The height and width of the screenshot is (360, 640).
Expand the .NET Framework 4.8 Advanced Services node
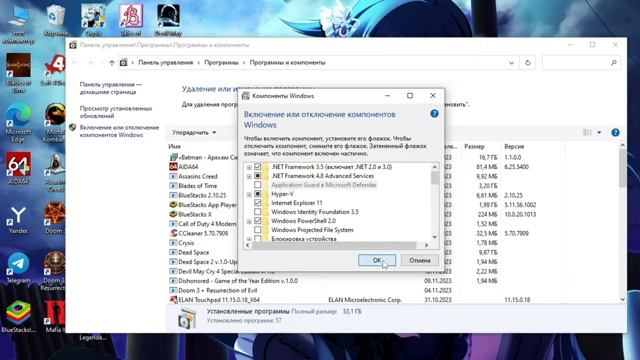249,176
